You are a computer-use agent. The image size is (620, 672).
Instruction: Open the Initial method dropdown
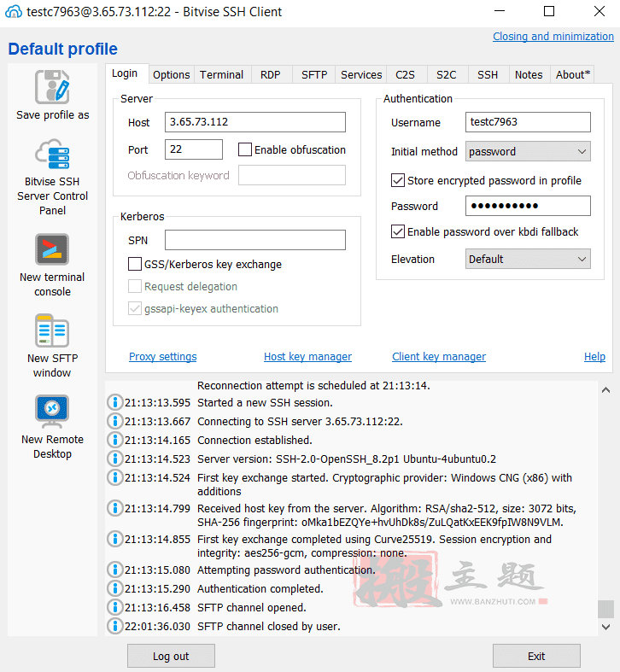tap(528, 151)
